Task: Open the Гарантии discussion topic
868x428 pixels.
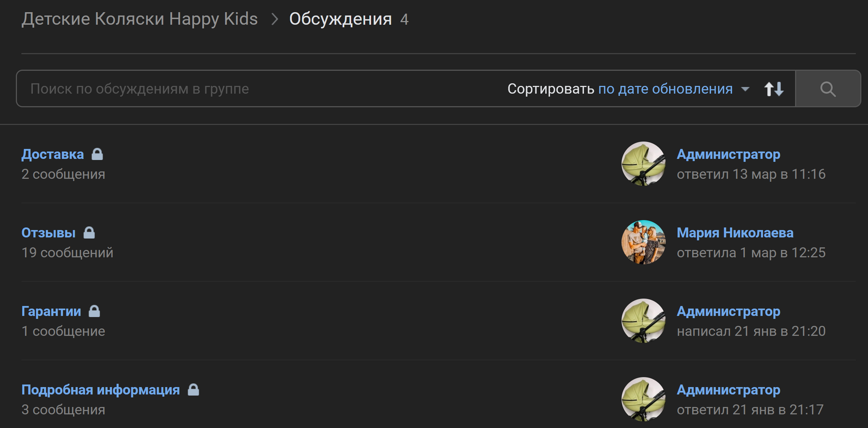Action: pyautogui.click(x=51, y=311)
